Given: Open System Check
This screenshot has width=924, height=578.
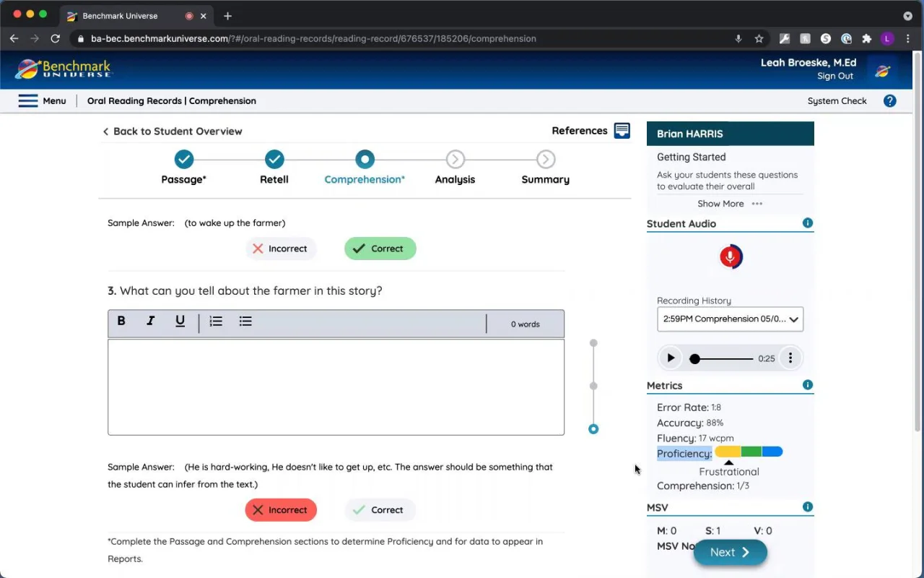Looking at the screenshot, I should pos(837,100).
